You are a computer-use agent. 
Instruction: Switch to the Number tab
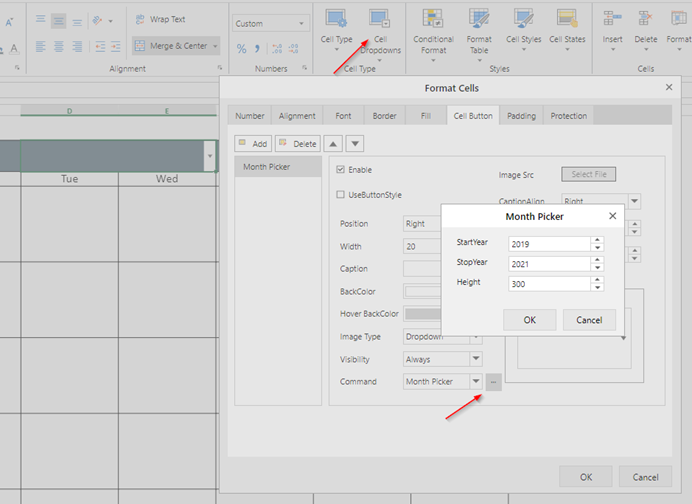click(249, 116)
